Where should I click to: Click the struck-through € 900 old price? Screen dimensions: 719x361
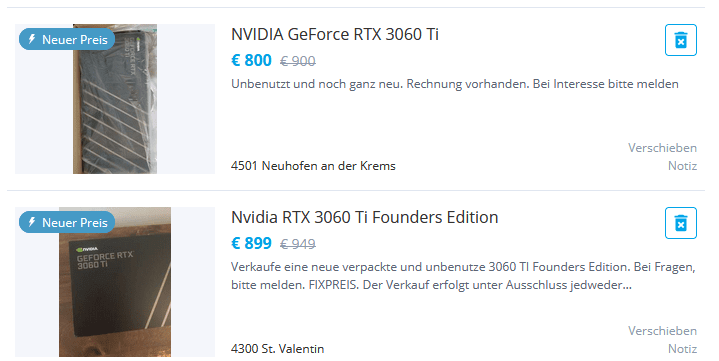coord(298,61)
